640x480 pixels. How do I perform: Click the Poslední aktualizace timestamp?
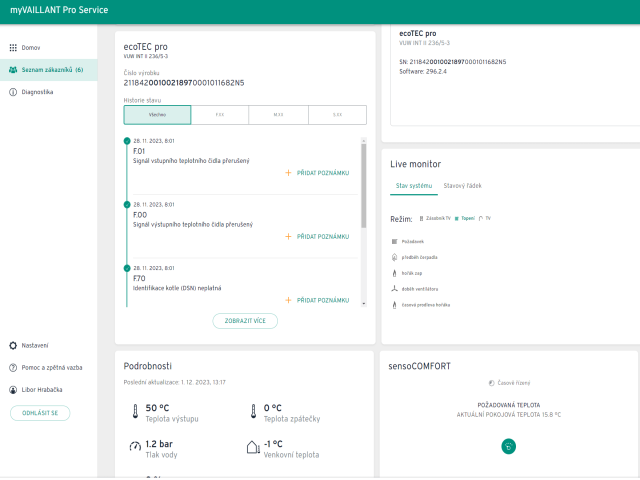click(175, 382)
